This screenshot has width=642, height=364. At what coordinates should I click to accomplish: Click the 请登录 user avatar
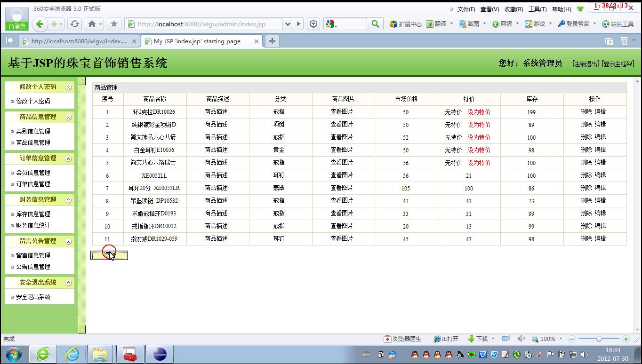pyautogui.click(x=17, y=19)
